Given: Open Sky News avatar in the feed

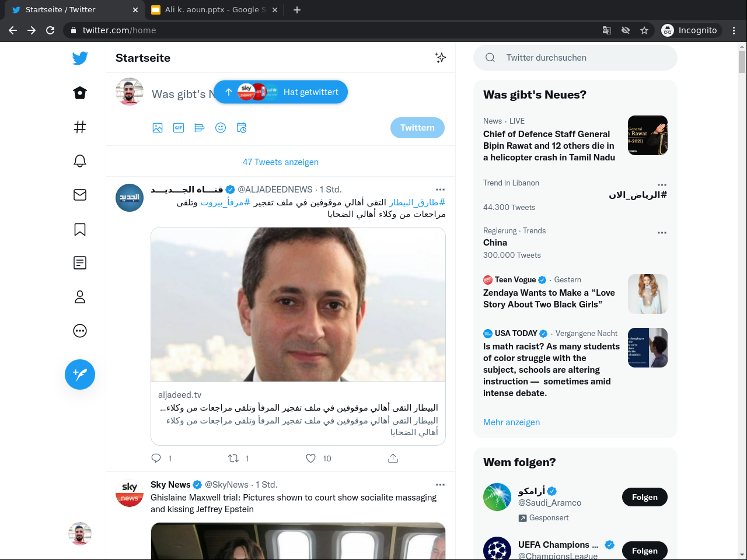Looking at the screenshot, I should (130, 493).
